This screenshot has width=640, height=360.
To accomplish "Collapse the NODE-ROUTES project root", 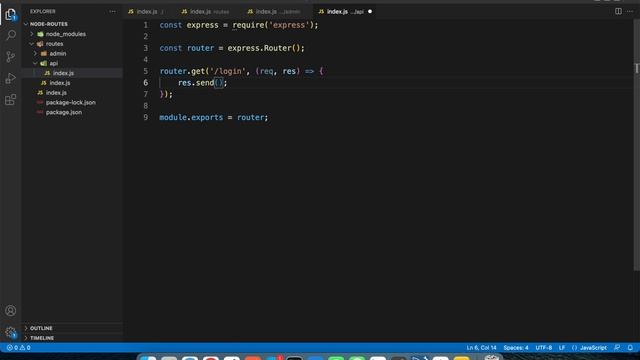I will tap(49, 24).
